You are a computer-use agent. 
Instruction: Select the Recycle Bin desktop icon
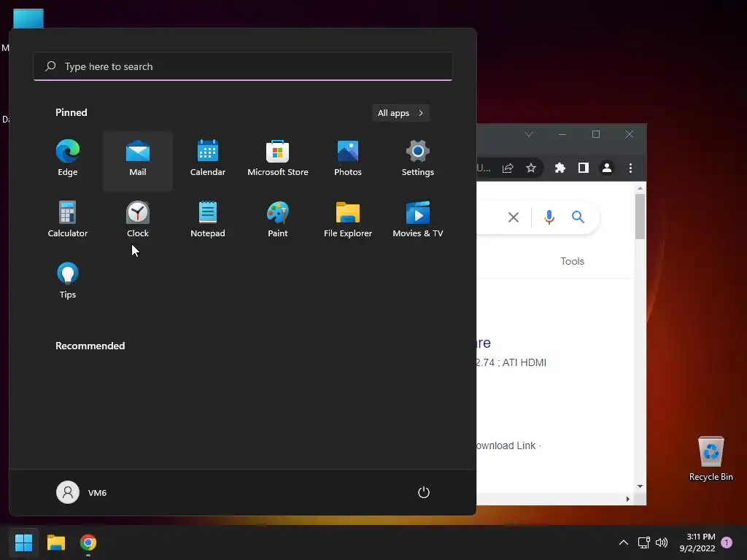tap(711, 459)
